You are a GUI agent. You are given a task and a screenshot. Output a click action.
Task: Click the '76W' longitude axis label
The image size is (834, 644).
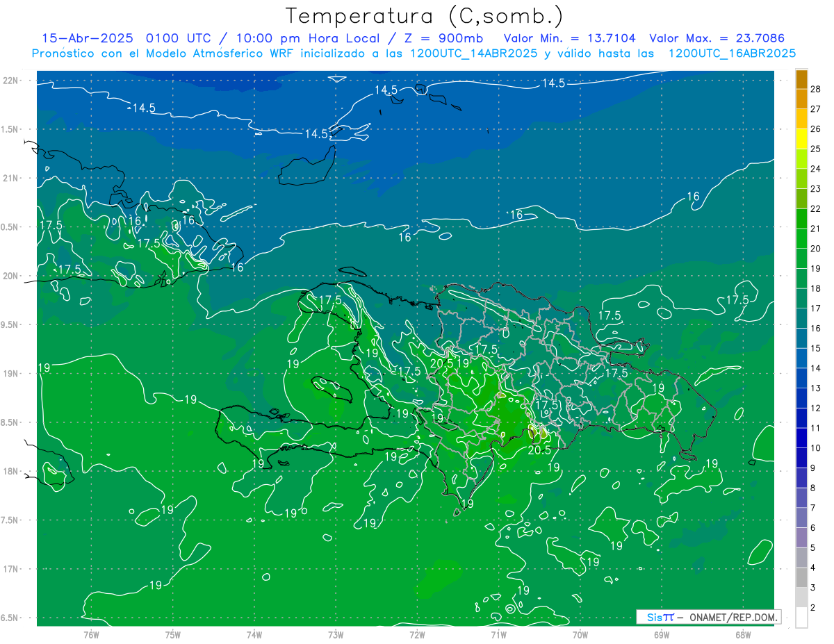(91, 635)
